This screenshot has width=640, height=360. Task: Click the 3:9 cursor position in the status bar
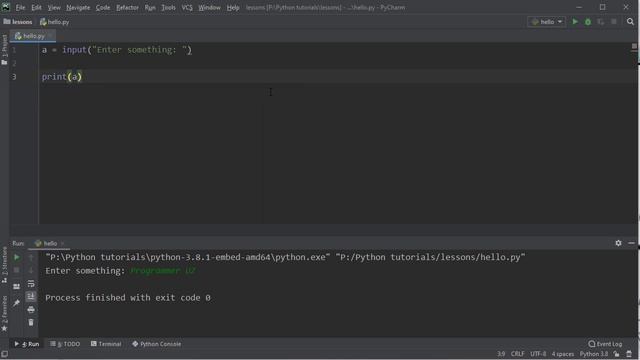coord(501,354)
